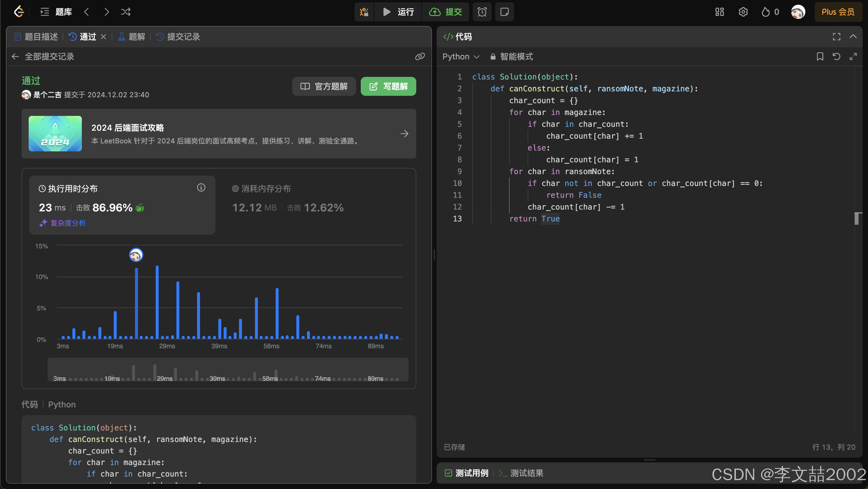Screen dimensions: 868x489
Task: Click the layout customization icon top right
Action: (719, 12)
